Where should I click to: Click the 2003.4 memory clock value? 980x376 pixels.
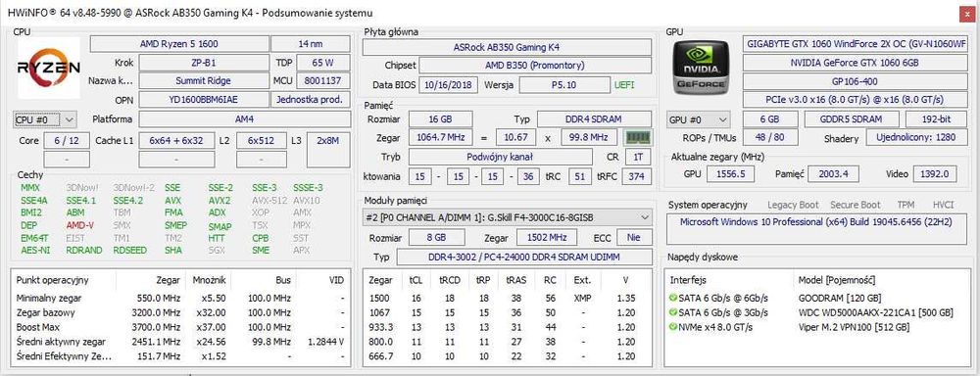(x=834, y=174)
